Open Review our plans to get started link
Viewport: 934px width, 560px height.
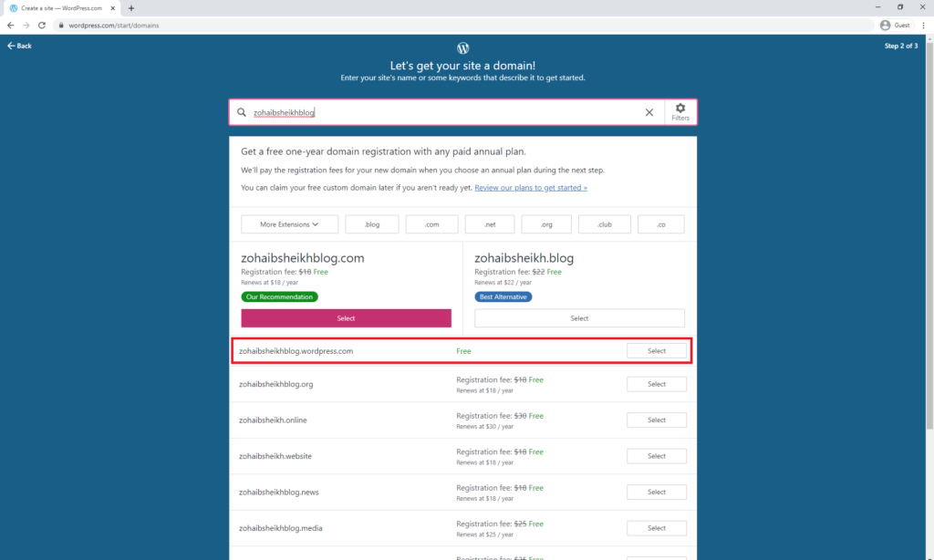pos(531,188)
